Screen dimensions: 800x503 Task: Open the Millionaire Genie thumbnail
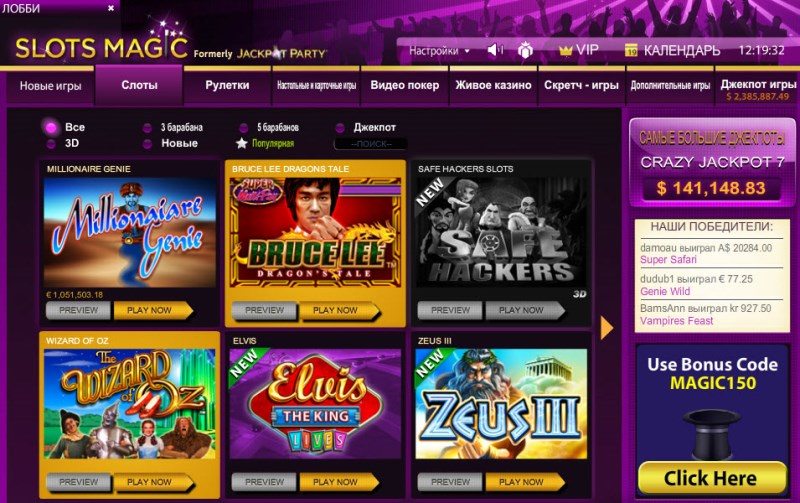(x=130, y=232)
